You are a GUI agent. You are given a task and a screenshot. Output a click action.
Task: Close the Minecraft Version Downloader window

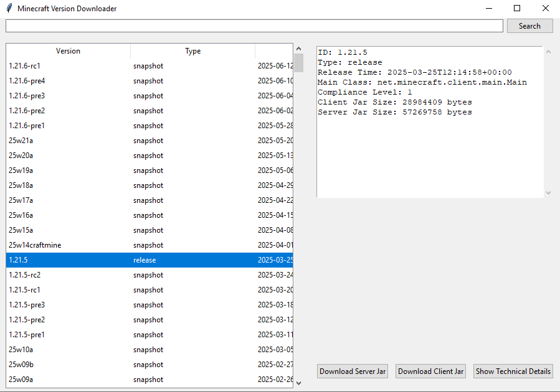pyautogui.click(x=545, y=8)
